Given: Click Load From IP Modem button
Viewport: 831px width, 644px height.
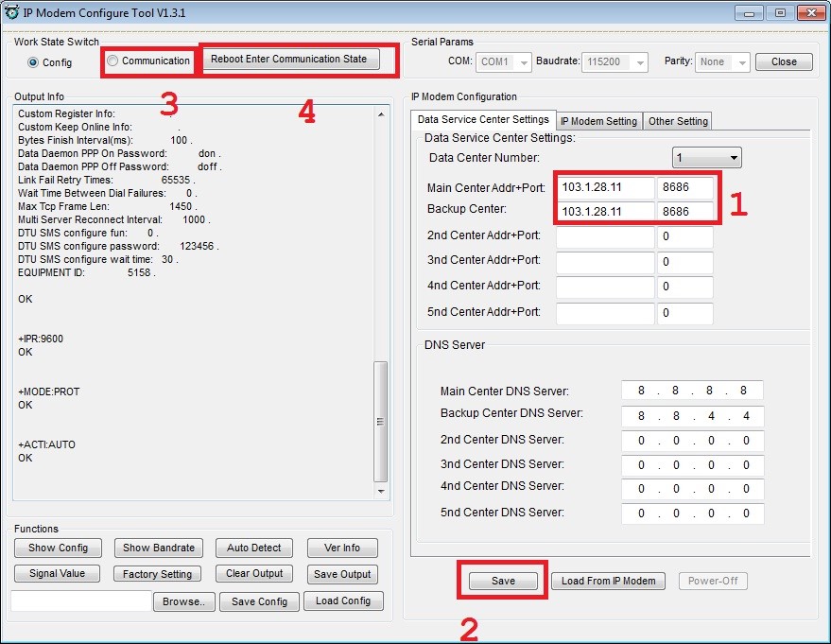Looking at the screenshot, I should (x=609, y=581).
